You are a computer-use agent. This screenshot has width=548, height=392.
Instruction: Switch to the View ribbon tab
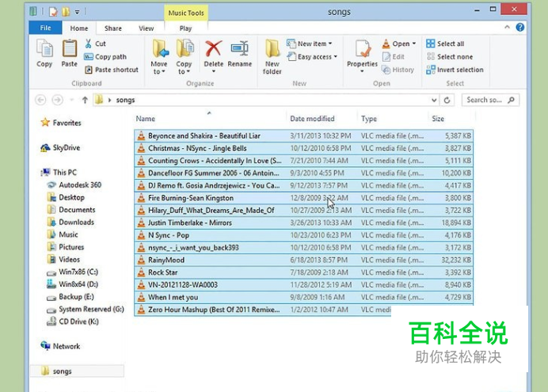click(x=146, y=29)
